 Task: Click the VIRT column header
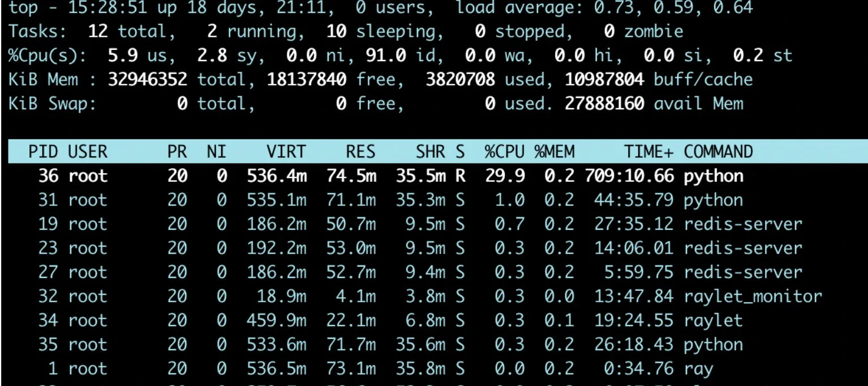[x=286, y=152]
